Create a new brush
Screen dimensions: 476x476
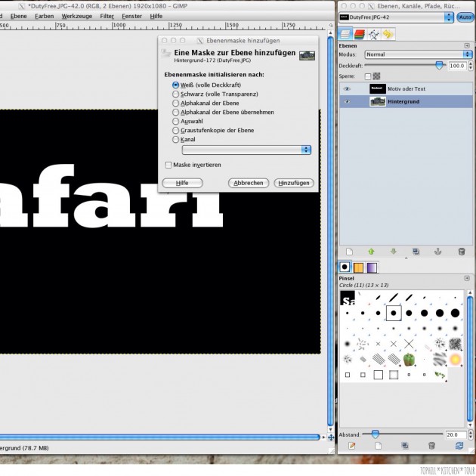[378, 445]
